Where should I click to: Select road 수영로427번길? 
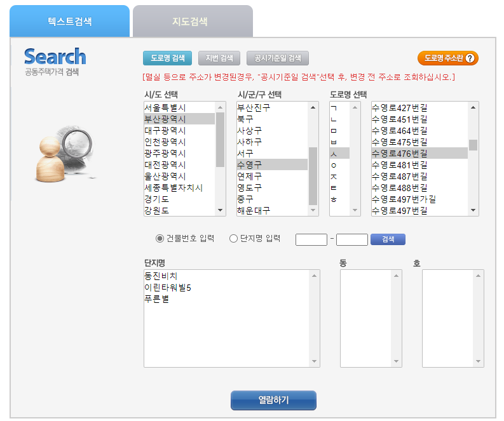(x=419, y=107)
